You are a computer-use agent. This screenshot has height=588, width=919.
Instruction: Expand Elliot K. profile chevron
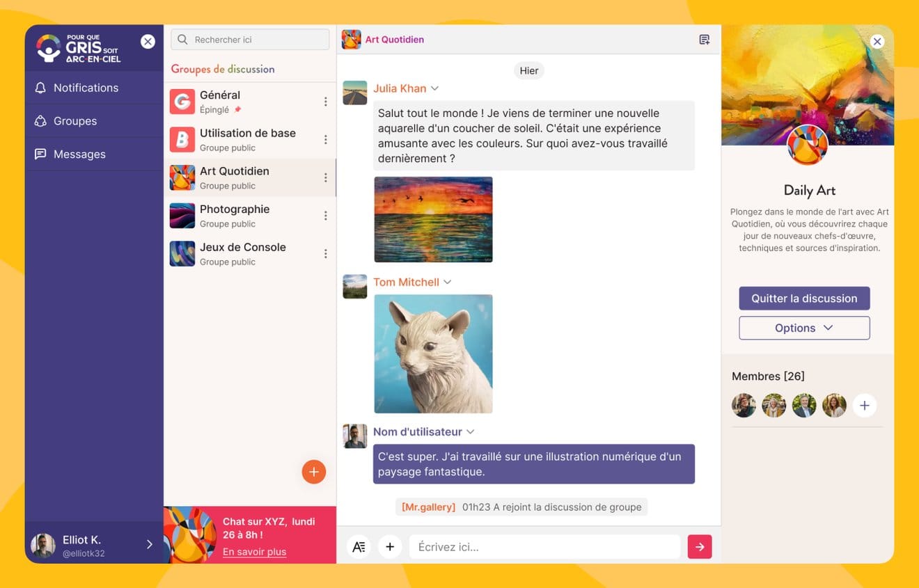(x=149, y=545)
